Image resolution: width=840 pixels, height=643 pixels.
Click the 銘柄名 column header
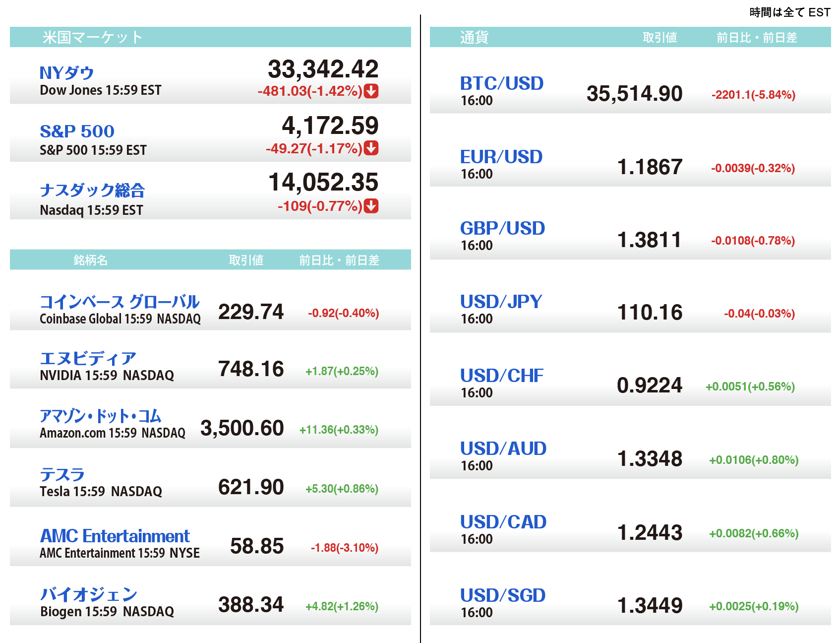point(90,260)
